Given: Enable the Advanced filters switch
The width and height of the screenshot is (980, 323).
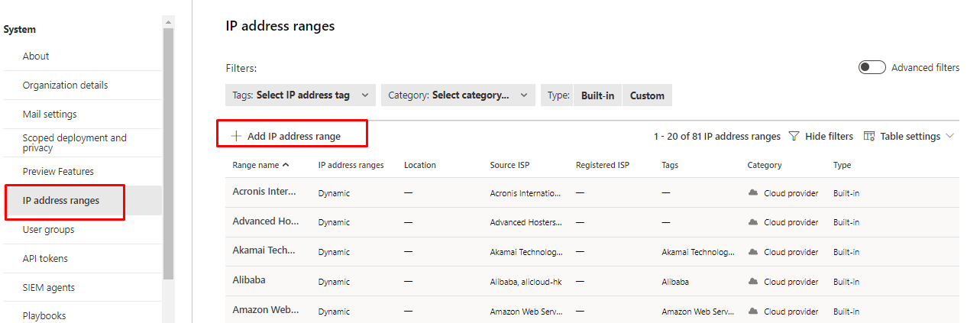Looking at the screenshot, I should 872,67.
